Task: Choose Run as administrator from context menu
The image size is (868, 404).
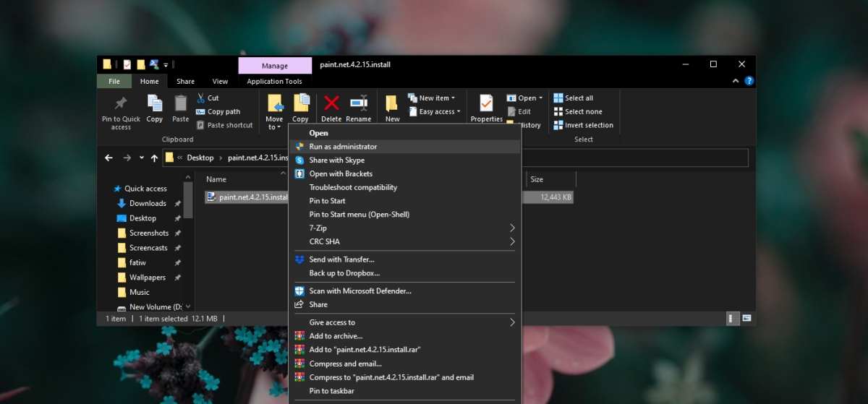Action: coord(343,147)
